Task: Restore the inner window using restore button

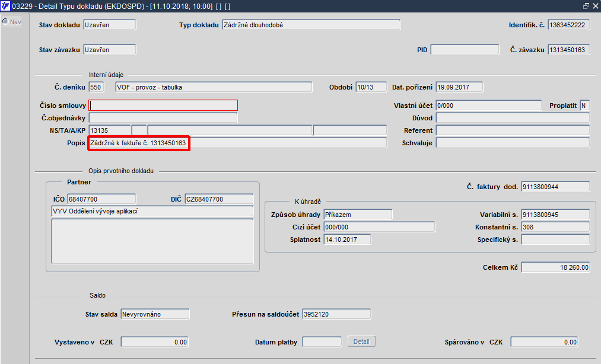Action: (x=586, y=6)
